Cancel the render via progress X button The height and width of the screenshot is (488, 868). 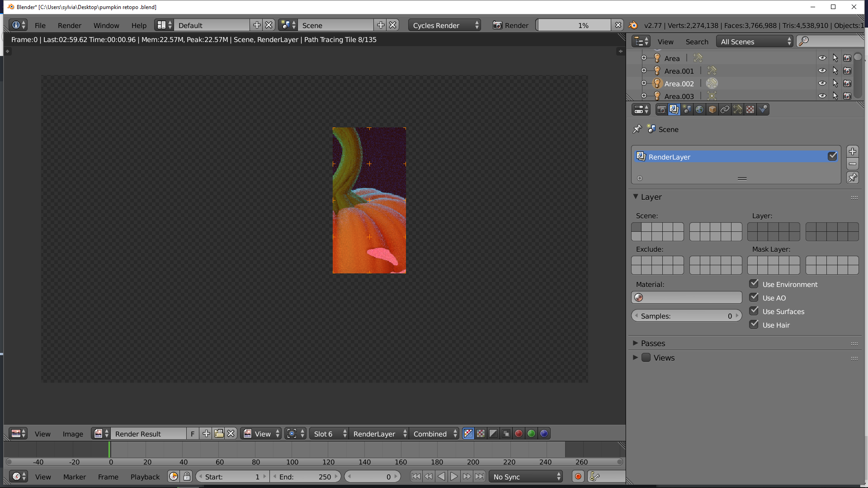618,25
